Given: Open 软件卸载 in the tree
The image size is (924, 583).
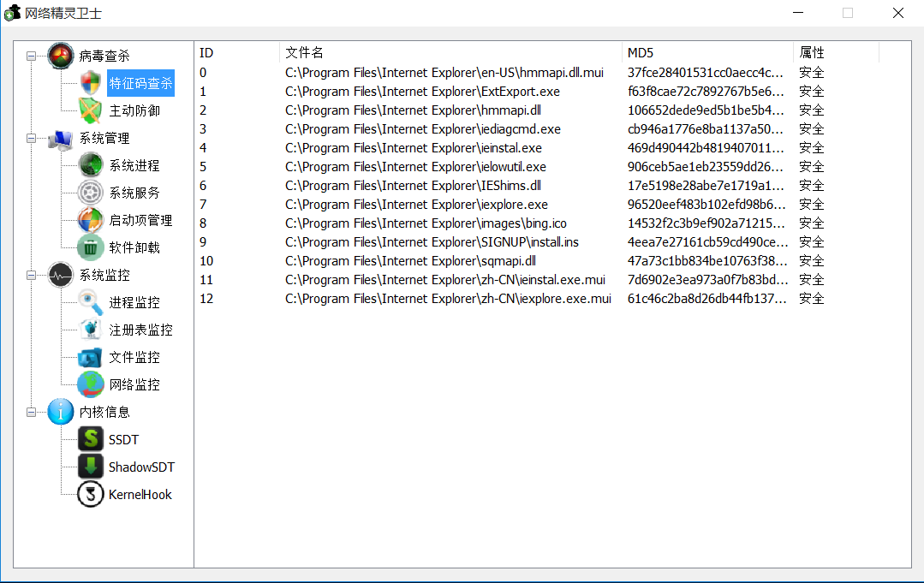Looking at the screenshot, I should (x=134, y=247).
